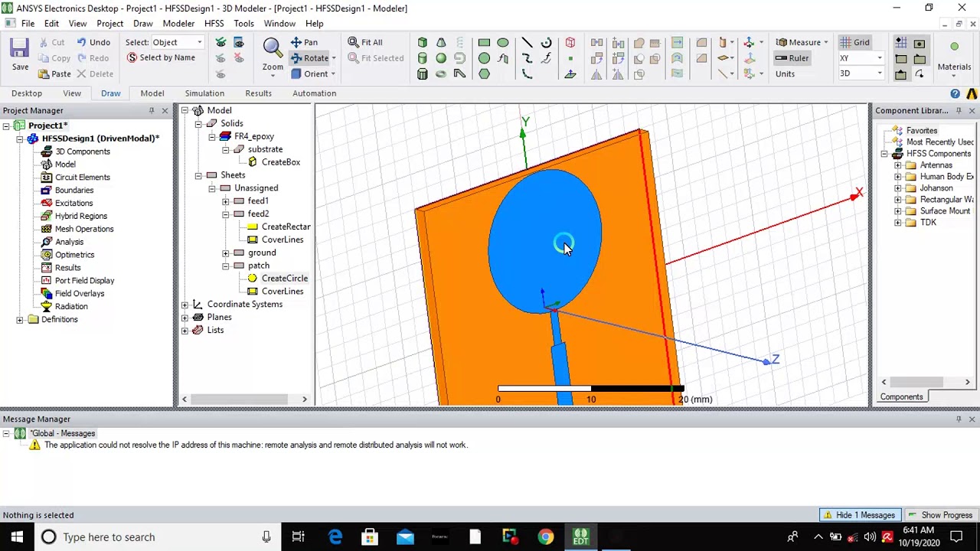
Task: Click the Show Progress button
Action: [x=939, y=515]
